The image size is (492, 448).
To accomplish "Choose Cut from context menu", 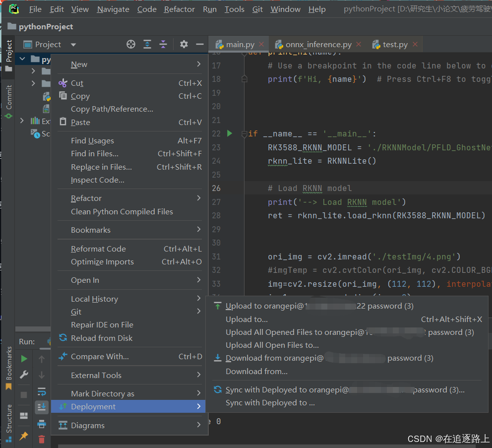I will [129, 83].
